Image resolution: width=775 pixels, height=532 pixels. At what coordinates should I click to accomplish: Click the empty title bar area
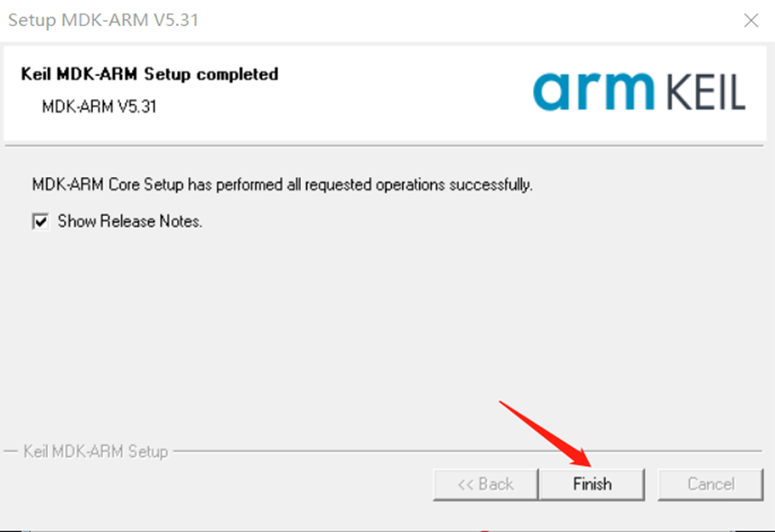click(452, 20)
